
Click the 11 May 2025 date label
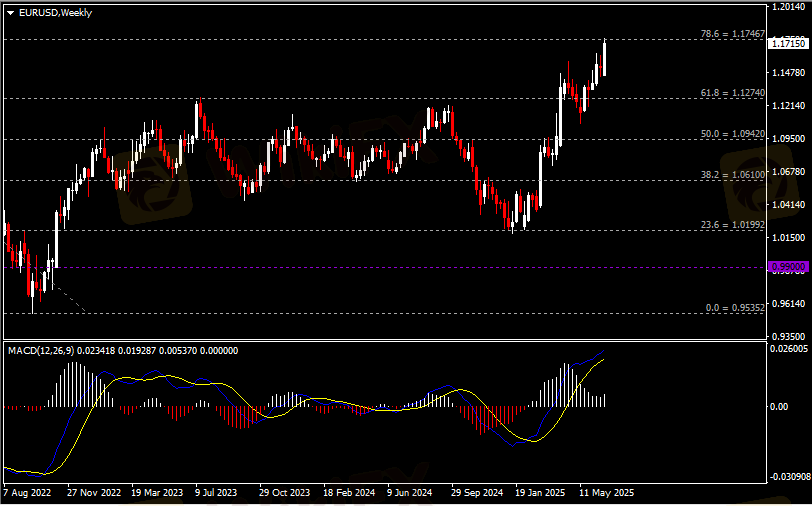(x=605, y=493)
